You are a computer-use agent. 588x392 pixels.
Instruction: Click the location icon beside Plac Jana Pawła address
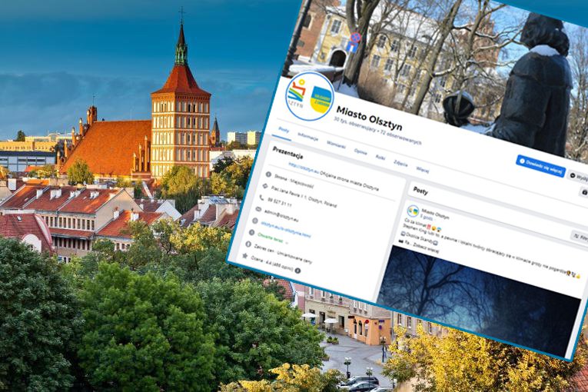264,186
